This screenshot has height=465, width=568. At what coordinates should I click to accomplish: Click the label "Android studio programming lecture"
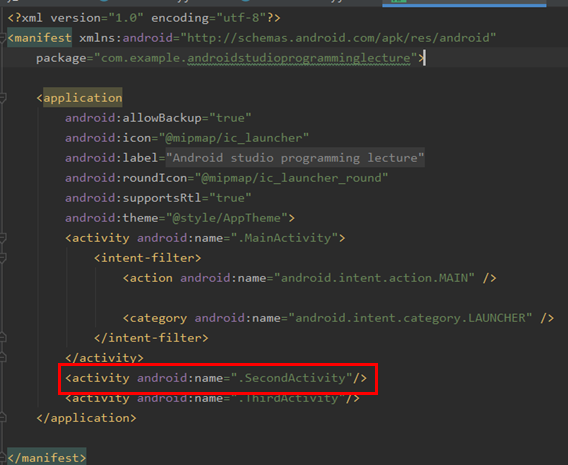(295, 158)
